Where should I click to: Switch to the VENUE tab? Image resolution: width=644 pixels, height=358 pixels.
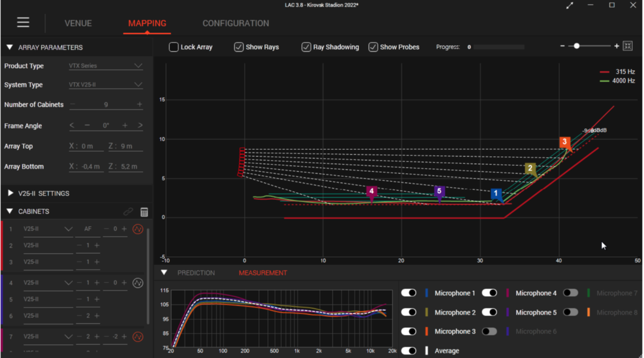(x=78, y=24)
